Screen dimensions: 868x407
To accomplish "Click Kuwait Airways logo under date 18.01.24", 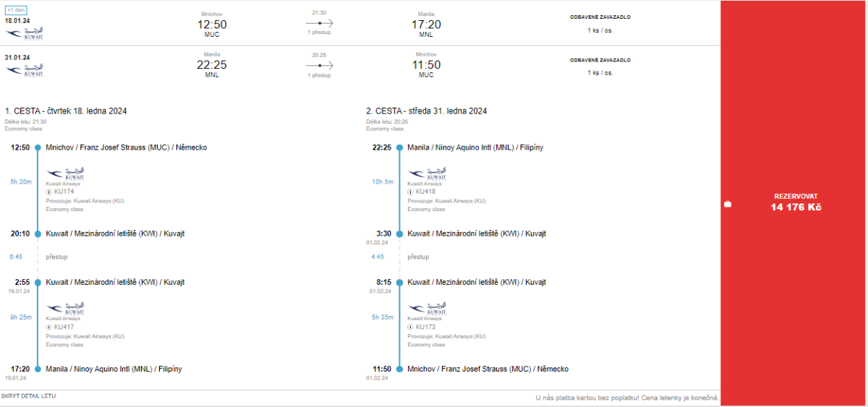I will [24, 33].
